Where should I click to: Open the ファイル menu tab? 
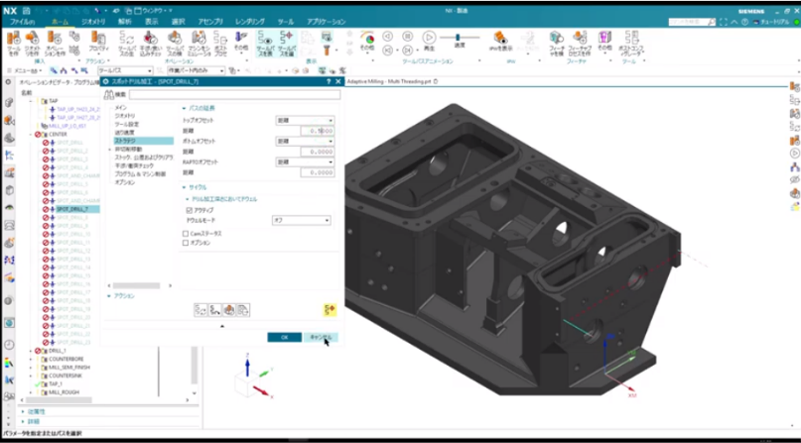pyautogui.click(x=22, y=22)
